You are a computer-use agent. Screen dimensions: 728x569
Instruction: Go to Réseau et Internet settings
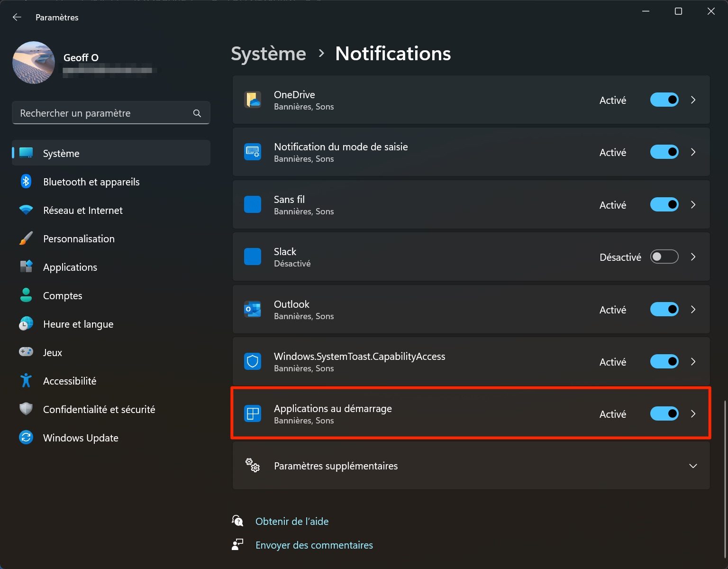click(x=111, y=211)
